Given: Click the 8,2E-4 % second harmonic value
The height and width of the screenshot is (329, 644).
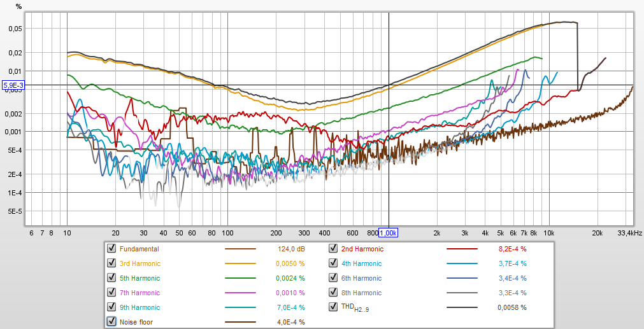Looking at the screenshot, I should (x=512, y=249).
